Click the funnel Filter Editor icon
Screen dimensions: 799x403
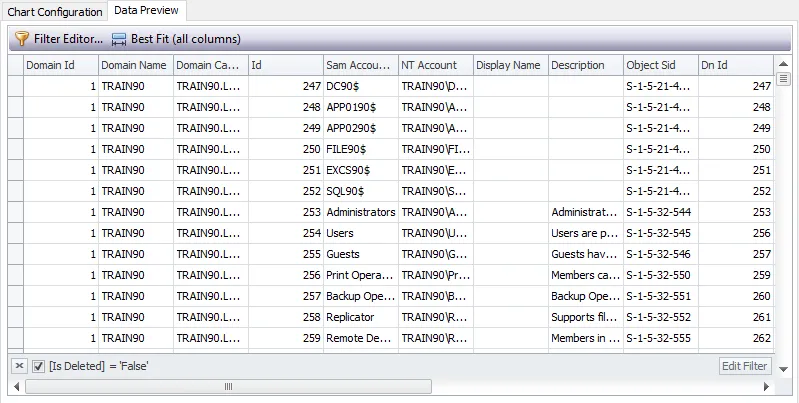pyautogui.click(x=22, y=39)
